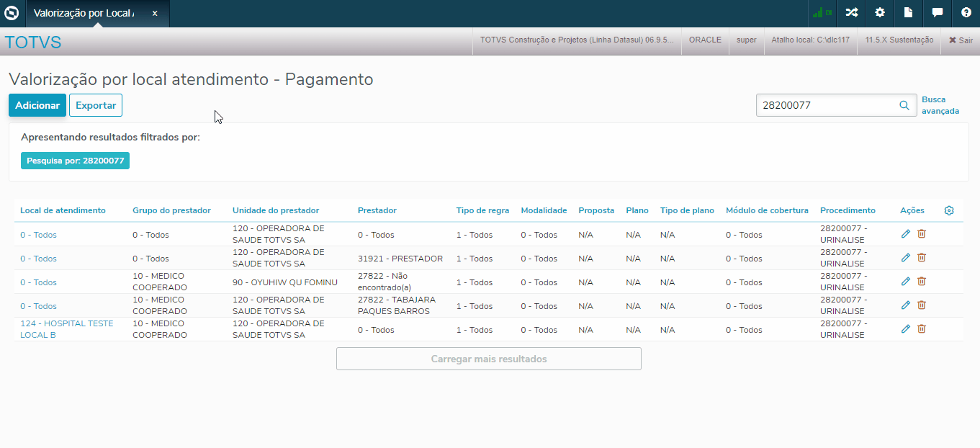Delete the 90 - OYUHIW QU FOMINU row

(x=922, y=281)
